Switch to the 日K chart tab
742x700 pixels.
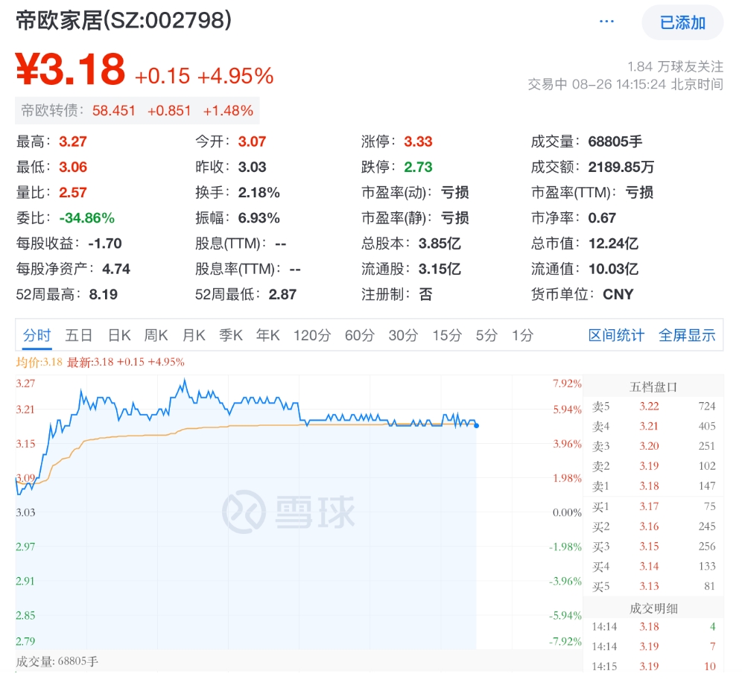tap(118, 335)
